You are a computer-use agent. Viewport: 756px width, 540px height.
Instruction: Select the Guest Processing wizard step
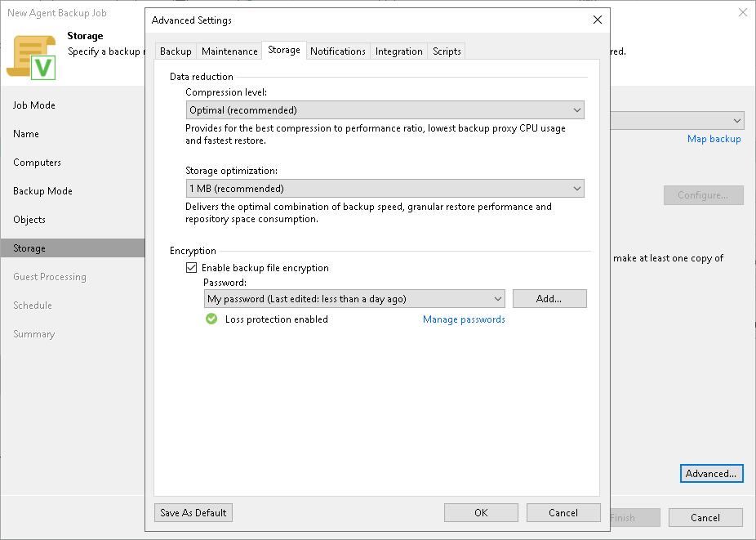49,276
